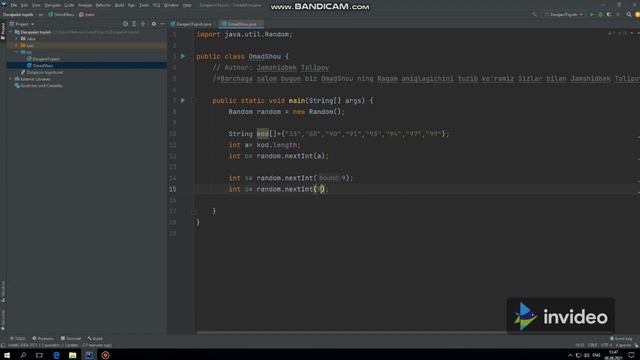Open the Navigate menu

pos(52,5)
